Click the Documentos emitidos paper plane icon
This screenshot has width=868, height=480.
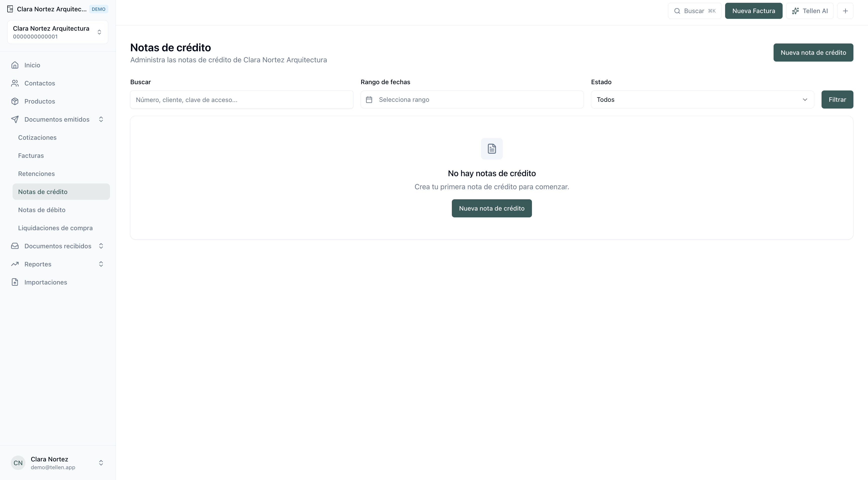tap(15, 119)
